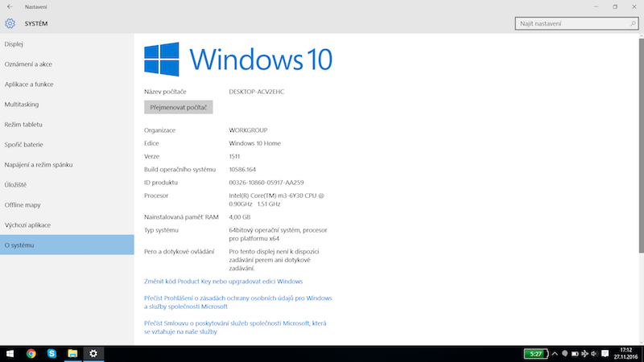Image resolution: width=644 pixels, height=362 pixels.
Task: Click the Systém gear icon in the header
Action: [10, 23]
